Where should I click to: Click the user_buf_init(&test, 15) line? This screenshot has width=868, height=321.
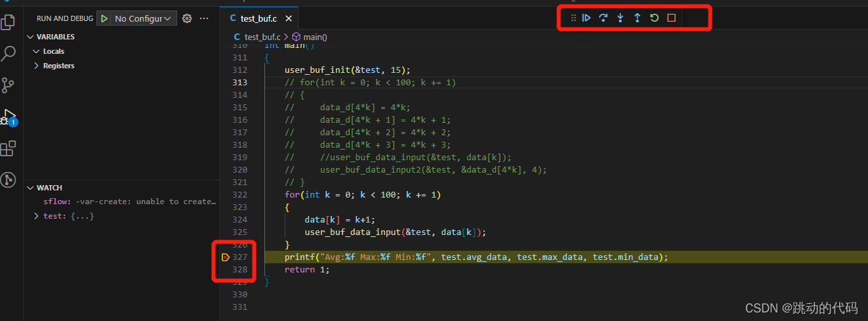pos(347,70)
